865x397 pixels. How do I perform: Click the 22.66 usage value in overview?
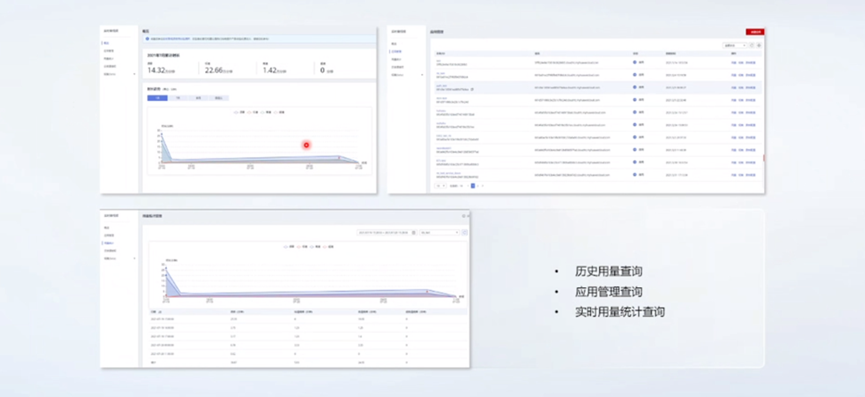213,70
